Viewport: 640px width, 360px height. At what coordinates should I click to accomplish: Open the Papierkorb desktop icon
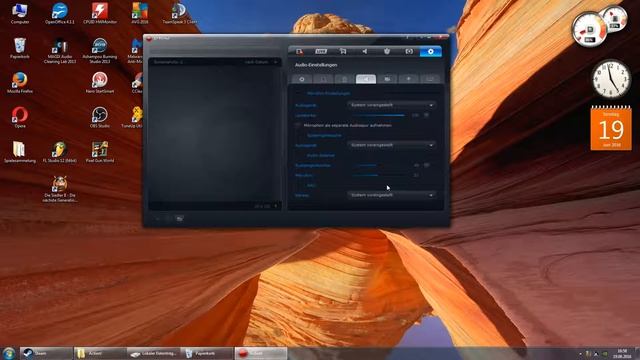[x=20, y=48]
